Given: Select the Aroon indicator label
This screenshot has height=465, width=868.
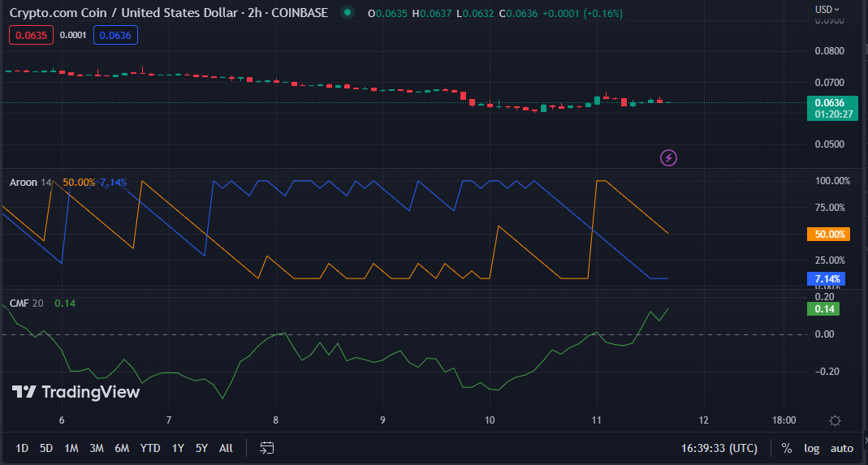Looking at the screenshot, I should [24, 182].
